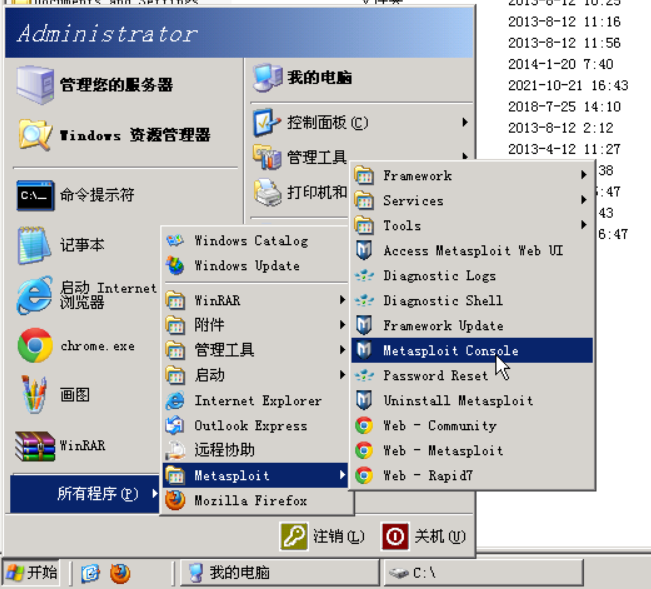Select the date 2018-7-25 14:10 row

564,107
